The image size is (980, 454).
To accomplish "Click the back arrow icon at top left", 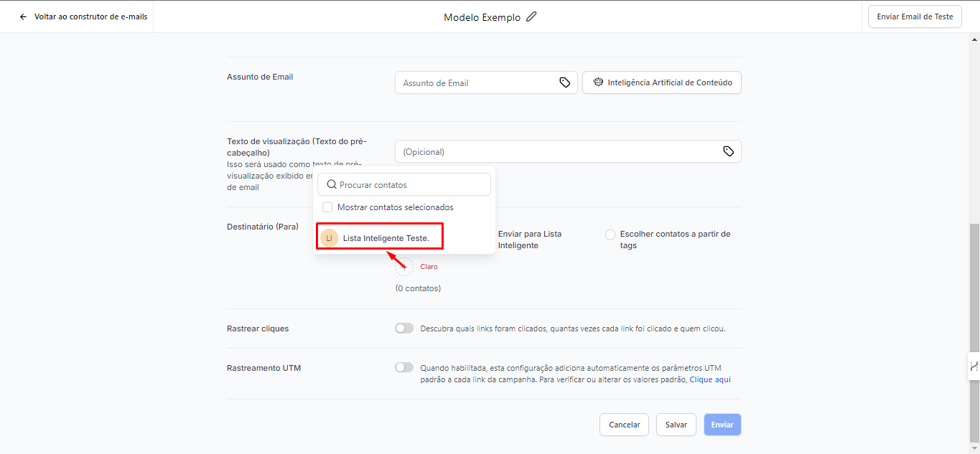I will click(x=23, y=16).
